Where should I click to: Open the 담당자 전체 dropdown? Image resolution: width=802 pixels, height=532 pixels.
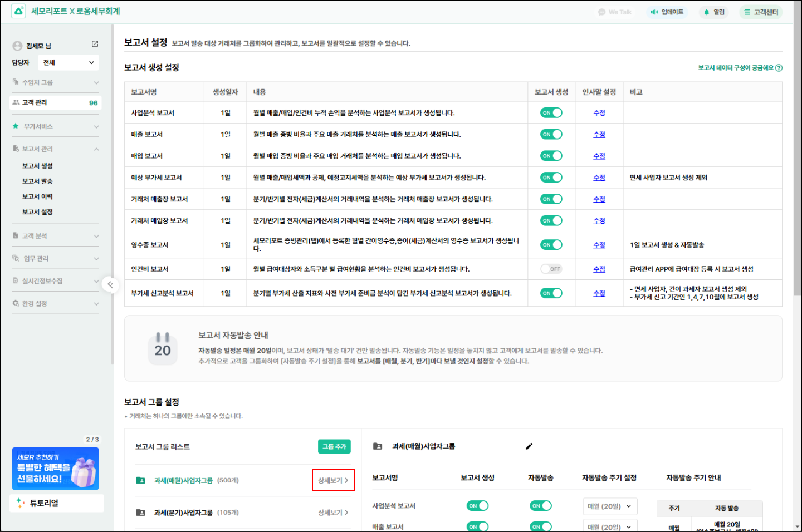[x=69, y=63]
